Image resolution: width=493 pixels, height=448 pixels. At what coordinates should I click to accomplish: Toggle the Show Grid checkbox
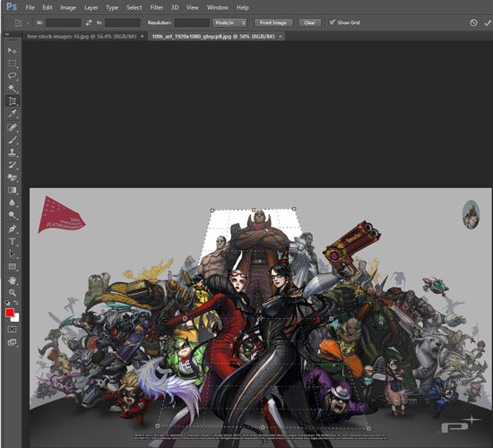point(332,22)
